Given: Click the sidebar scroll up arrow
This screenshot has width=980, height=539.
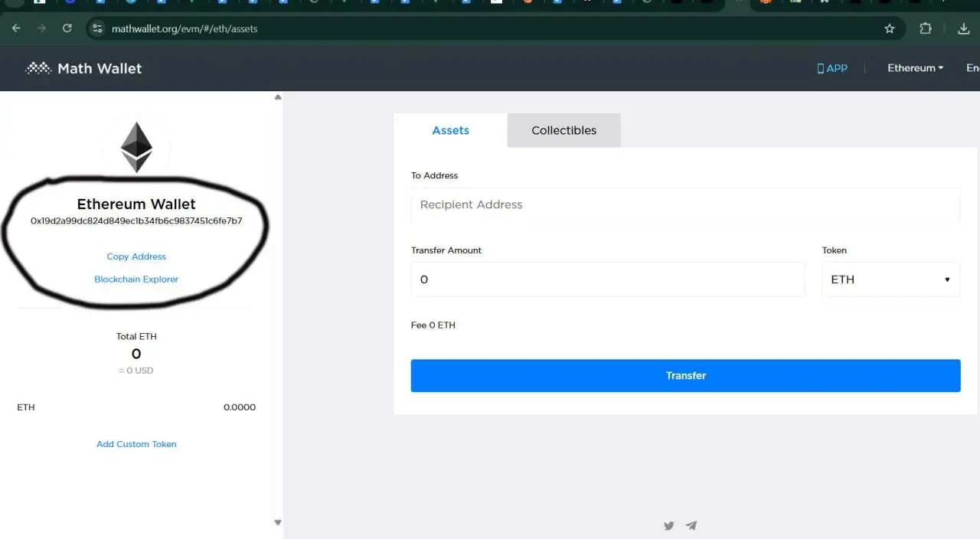Looking at the screenshot, I should pos(278,97).
